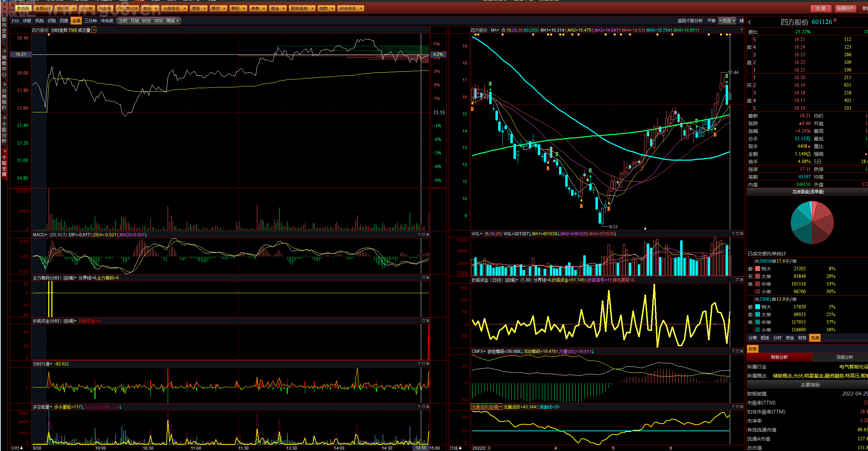Open the 板块 dropdown arrow
868x451 pixels.
click(x=156, y=8)
